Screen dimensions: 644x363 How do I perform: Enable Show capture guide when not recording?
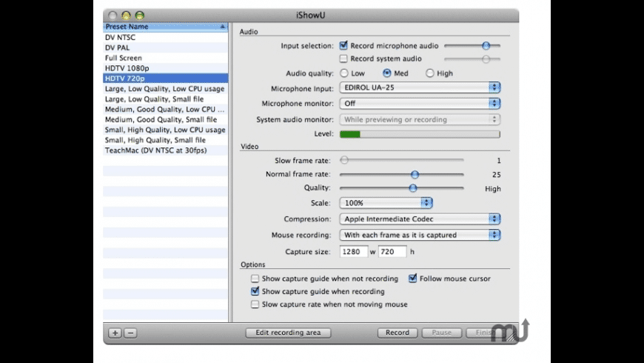(255, 279)
